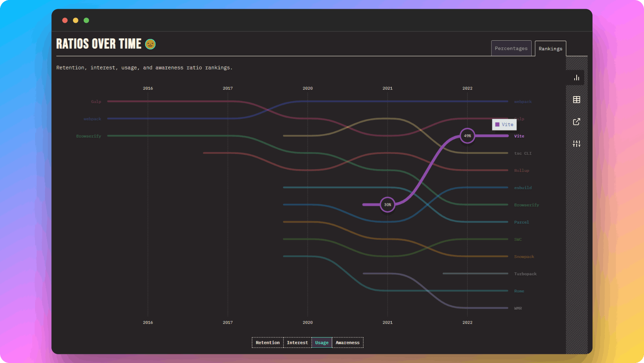Click the 30% data point marker on Vite's line

tap(387, 205)
